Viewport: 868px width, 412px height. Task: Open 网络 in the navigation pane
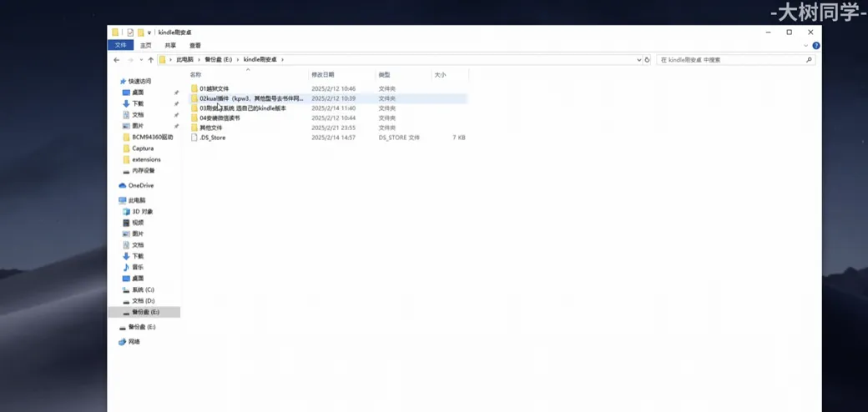click(x=134, y=342)
